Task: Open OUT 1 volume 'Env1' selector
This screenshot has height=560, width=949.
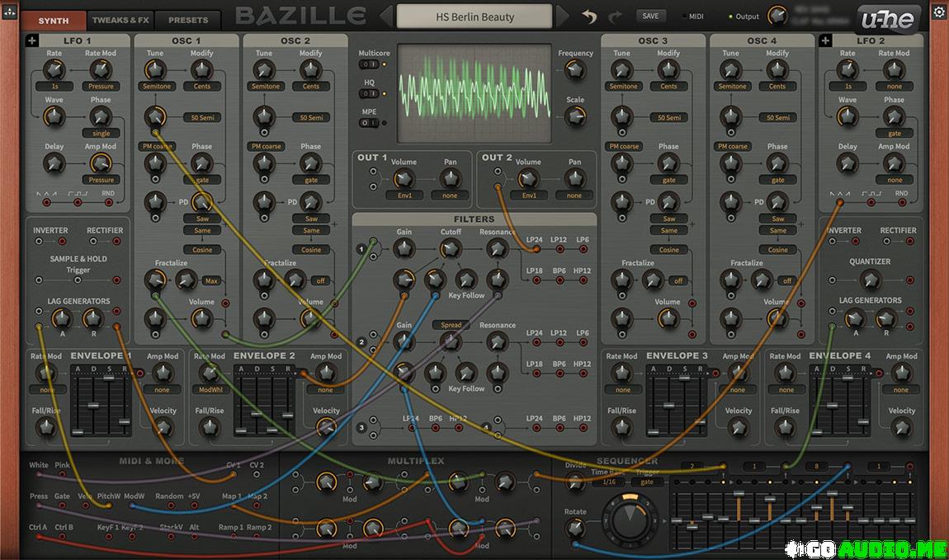Action: [x=405, y=196]
